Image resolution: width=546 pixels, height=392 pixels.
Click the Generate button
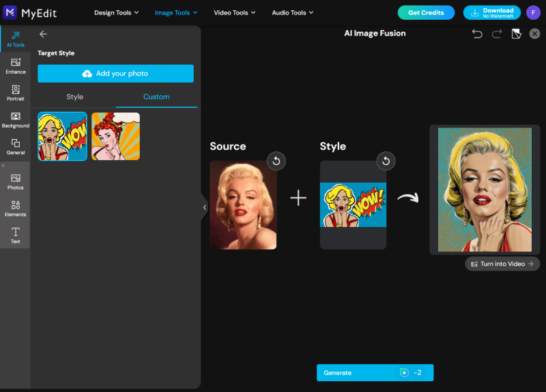click(x=375, y=372)
